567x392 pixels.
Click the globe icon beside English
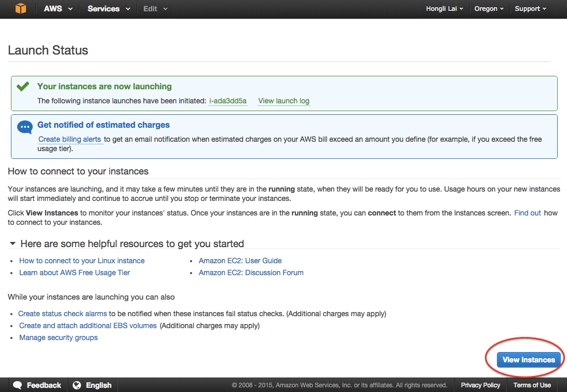(x=77, y=385)
